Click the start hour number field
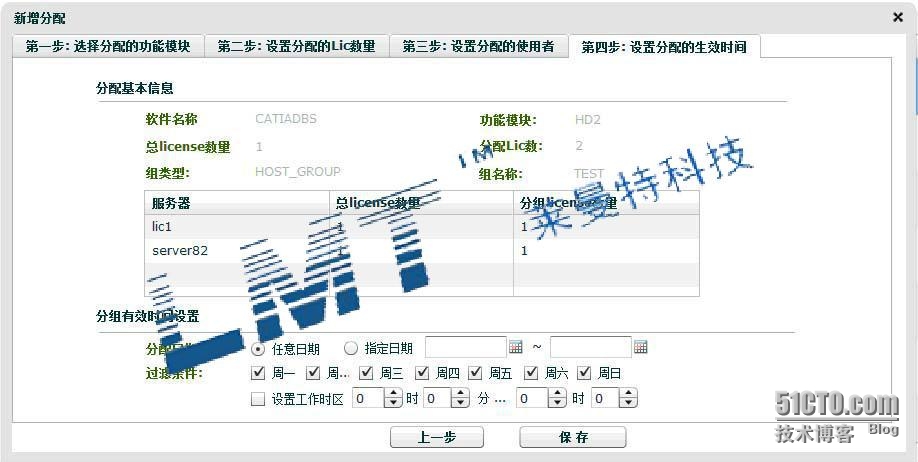The height and width of the screenshot is (462, 918). tap(368, 399)
